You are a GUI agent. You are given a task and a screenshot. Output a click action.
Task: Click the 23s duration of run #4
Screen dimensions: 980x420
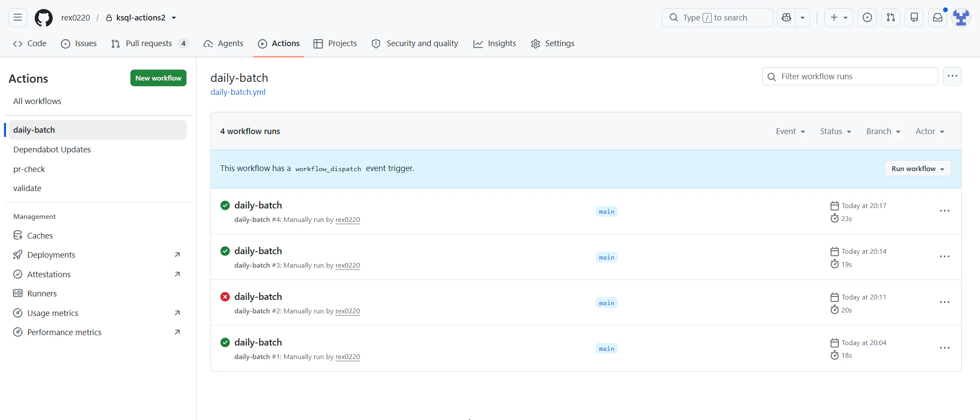pyautogui.click(x=846, y=218)
